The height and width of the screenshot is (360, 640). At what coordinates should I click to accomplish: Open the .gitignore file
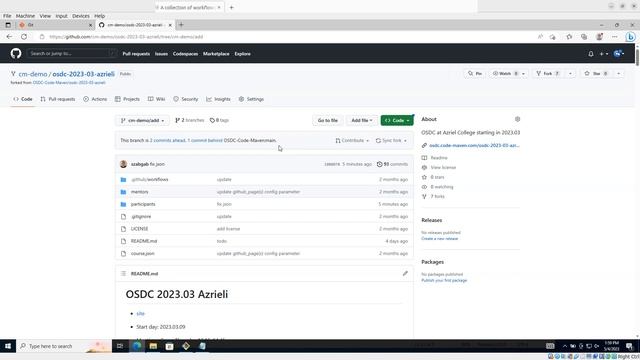141,216
